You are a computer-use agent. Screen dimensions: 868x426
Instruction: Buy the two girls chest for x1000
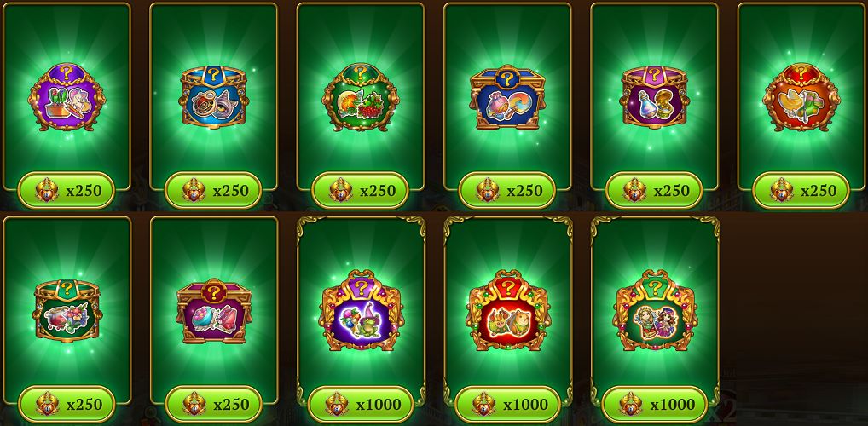point(655,405)
